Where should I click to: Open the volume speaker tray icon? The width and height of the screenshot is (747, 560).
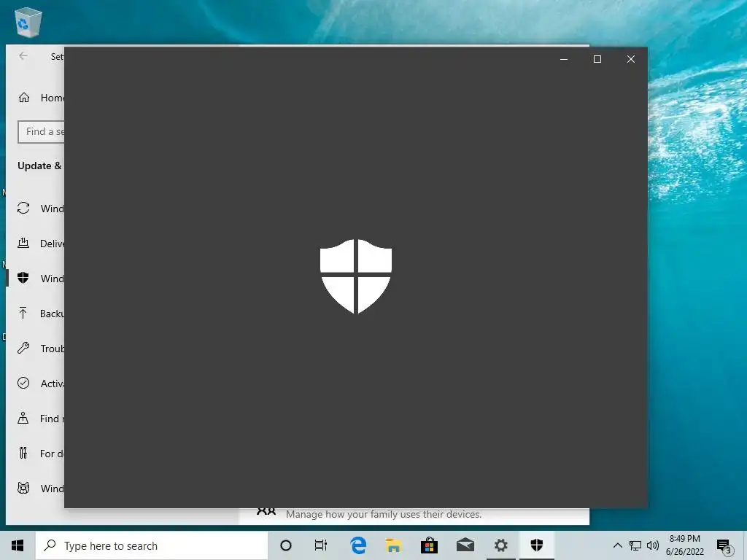click(x=653, y=545)
